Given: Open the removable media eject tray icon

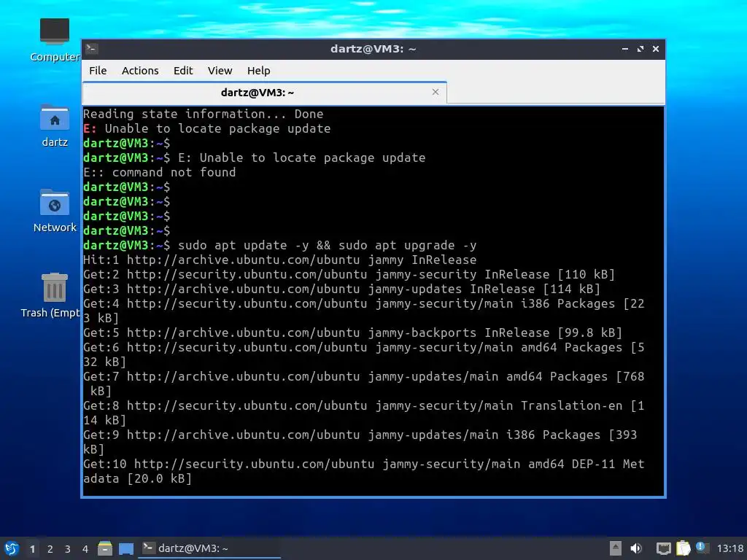Looking at the screenshot, I should point(616,548).
